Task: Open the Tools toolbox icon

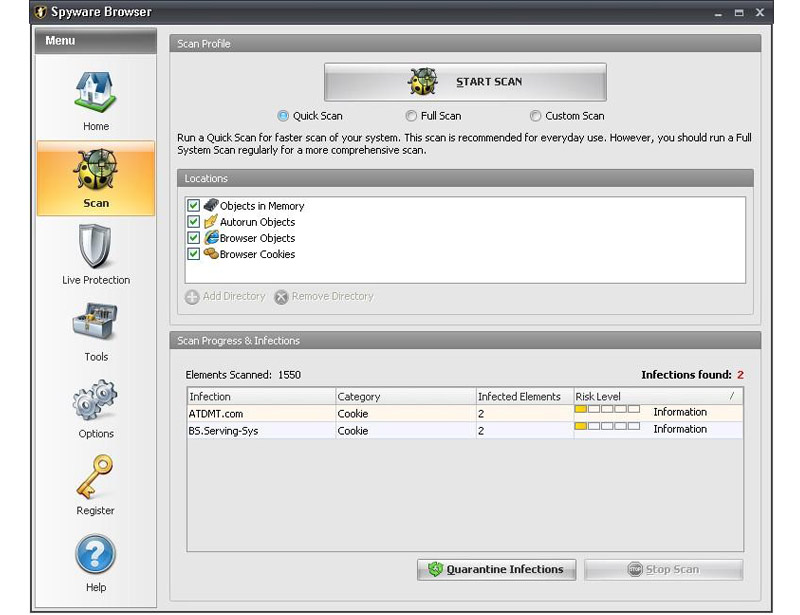Action: coord(96,324)
